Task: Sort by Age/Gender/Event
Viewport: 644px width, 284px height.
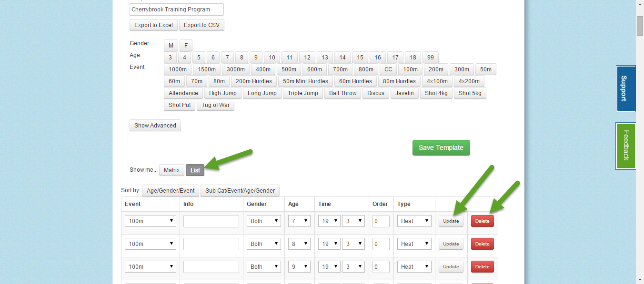Action: [x=171, y=190]
